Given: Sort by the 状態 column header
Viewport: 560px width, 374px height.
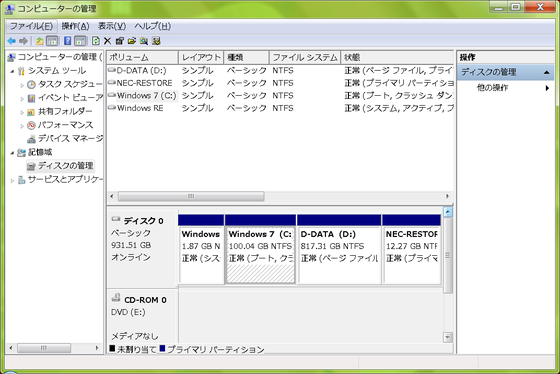Looking at the screenshot, I should (397, 57).
